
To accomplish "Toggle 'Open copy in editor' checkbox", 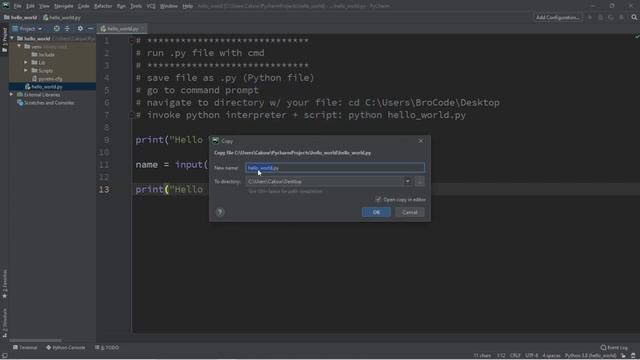I will (378, 200).
